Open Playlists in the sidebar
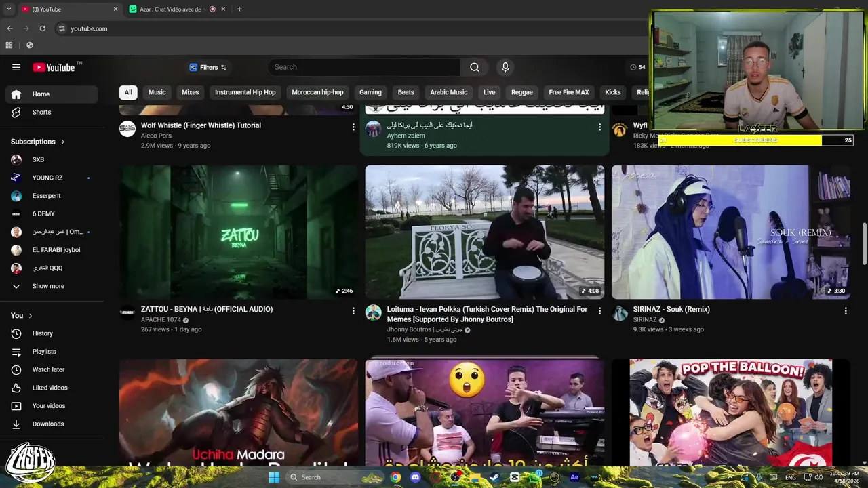868x488 pixels. pyautogui.click(x=52, y=352)
